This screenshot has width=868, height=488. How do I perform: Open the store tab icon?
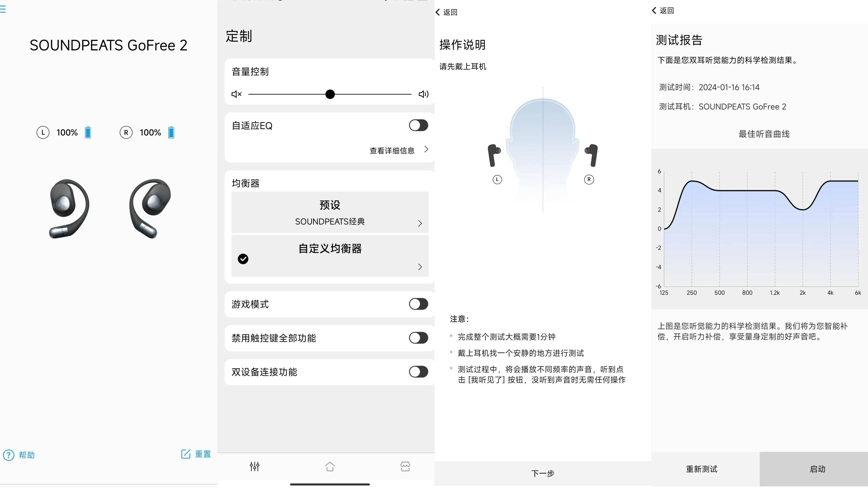(405, 466)
